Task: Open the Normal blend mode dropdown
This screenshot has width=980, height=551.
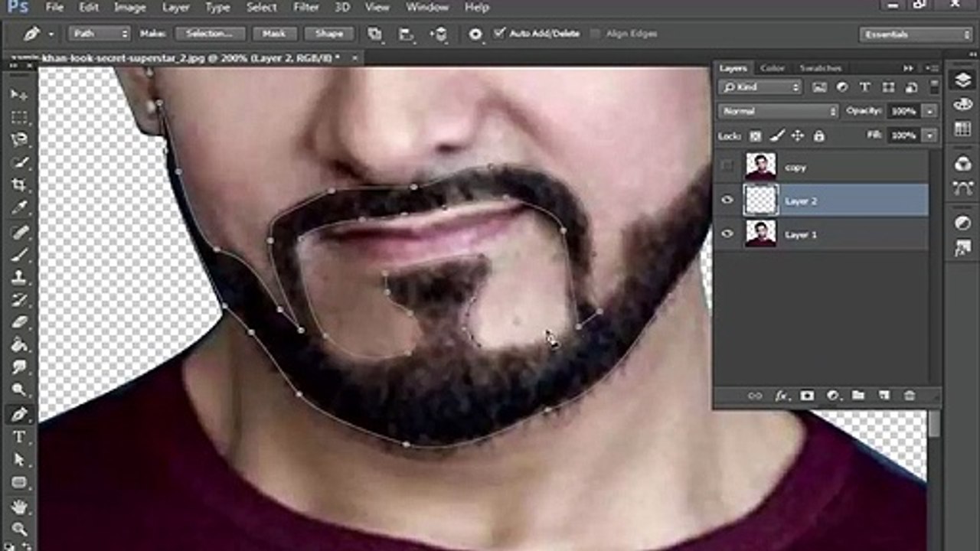Action: (x=779, y=112)
